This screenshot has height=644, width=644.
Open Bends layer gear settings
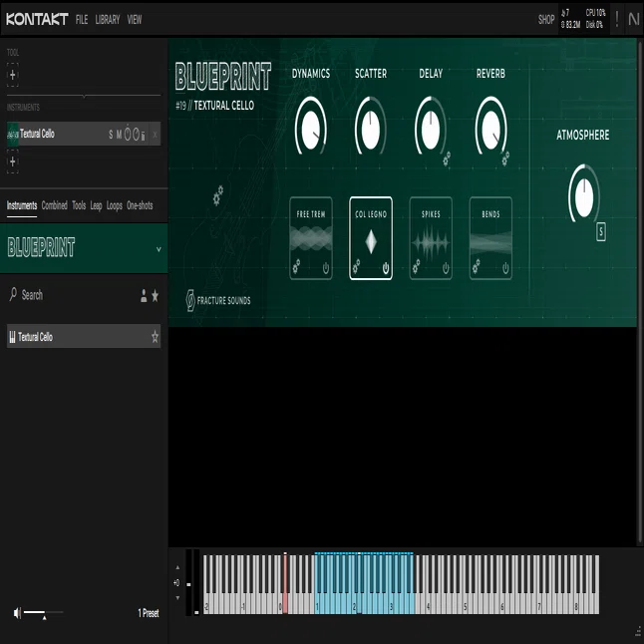476,266
